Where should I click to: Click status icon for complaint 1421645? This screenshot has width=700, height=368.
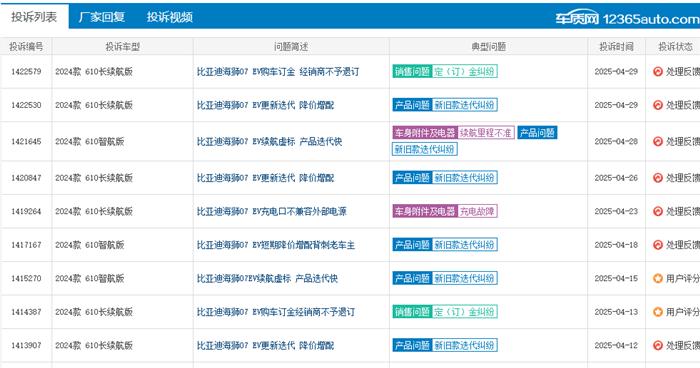click(x=658, y=141)
